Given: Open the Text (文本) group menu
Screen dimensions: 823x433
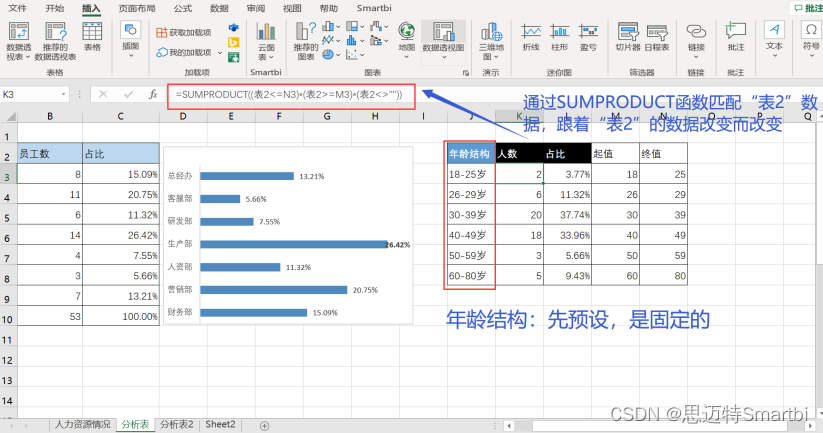Looking at the screenshot, I should [774, 39].
